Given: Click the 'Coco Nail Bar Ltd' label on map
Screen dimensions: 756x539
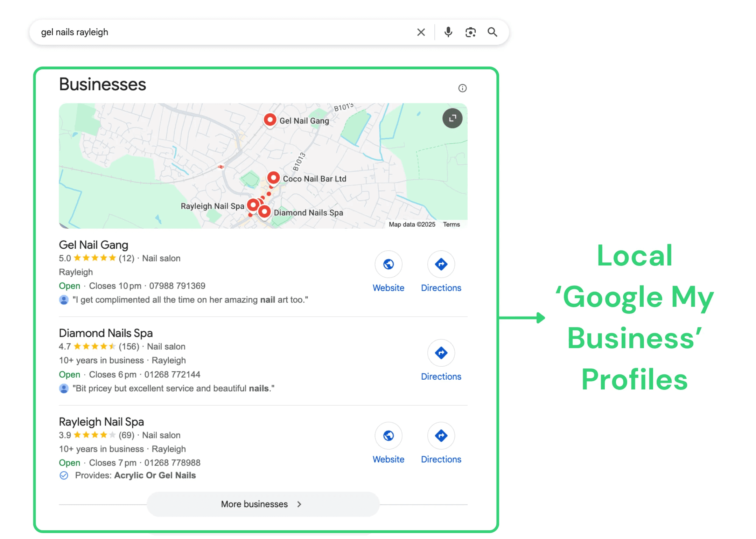Looking at the screenshot, I should (x=314, y=179).
